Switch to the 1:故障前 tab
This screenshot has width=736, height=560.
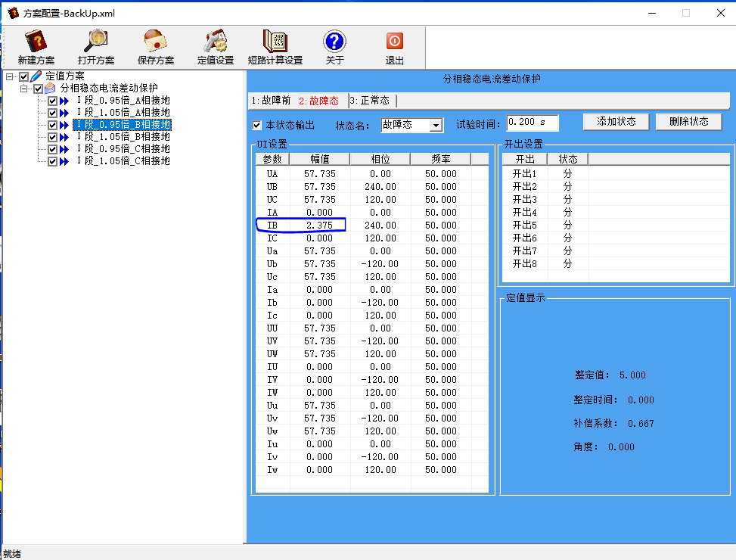click(x=271, y=101)
